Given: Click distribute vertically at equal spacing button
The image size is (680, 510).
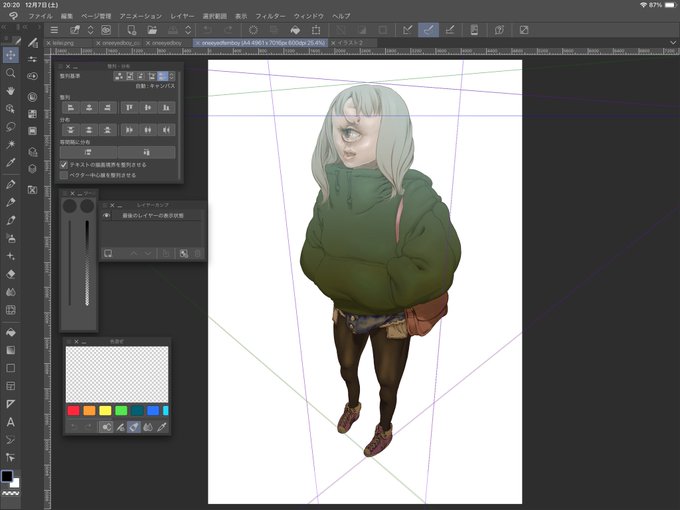Looking at the screenshot, I should coord(88,152).
